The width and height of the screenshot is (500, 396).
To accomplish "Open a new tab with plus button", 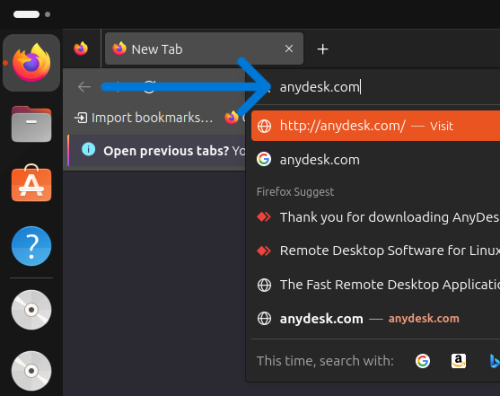I will (322, 49).
